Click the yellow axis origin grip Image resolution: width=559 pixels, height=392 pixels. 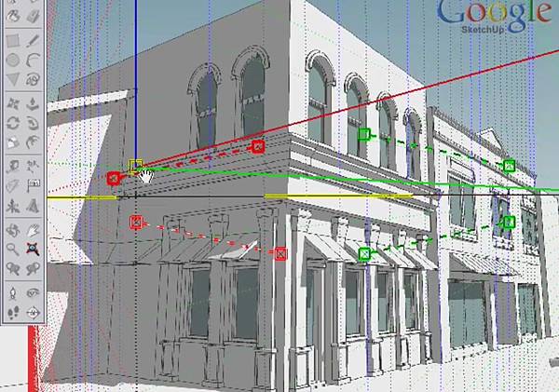tap(135, 167)
